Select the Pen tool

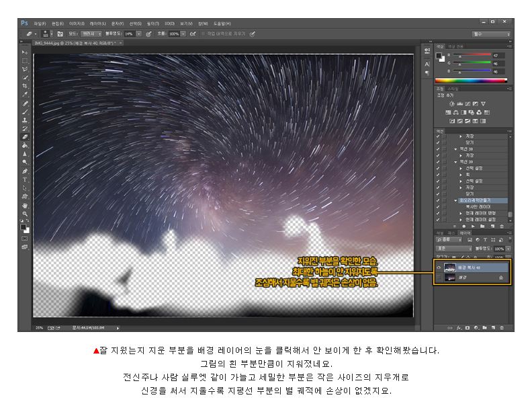tap(25, 171)
